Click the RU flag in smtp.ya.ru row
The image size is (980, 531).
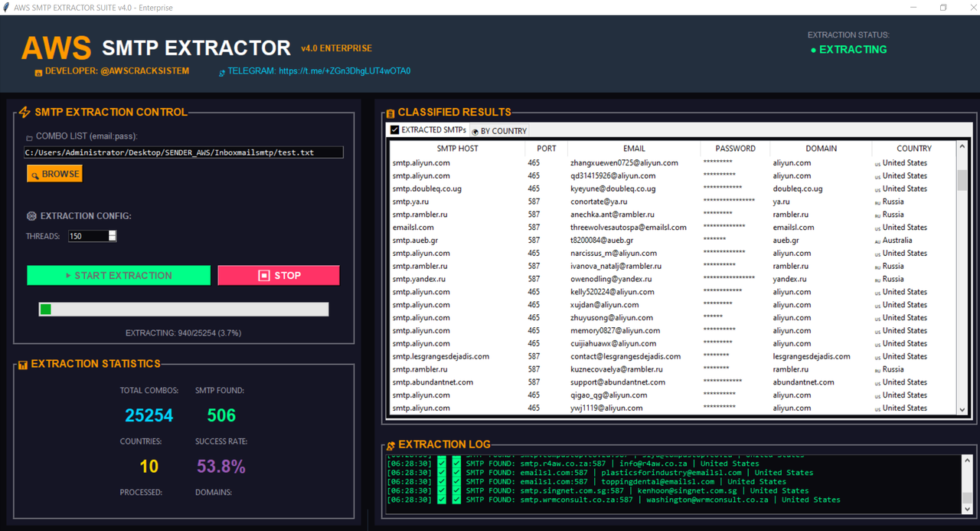877,202
